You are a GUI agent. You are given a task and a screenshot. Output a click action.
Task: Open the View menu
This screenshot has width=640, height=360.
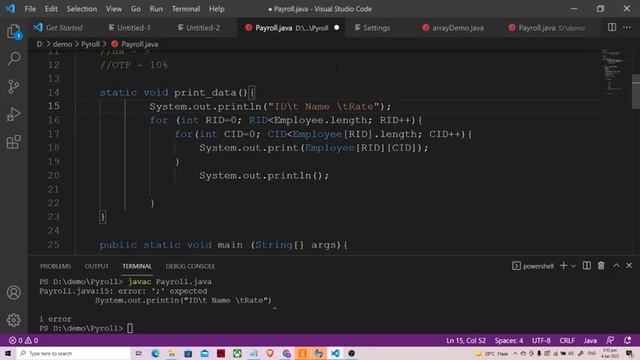[113, 9]
